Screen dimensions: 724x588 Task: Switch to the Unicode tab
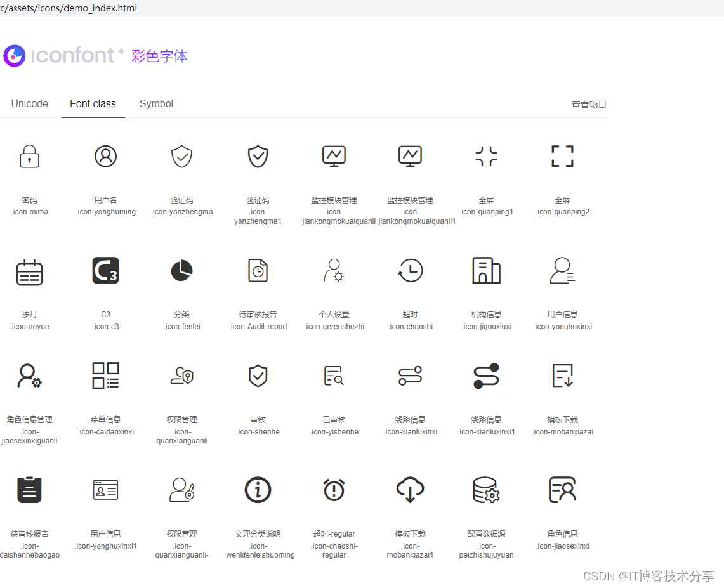pos(29,103)
